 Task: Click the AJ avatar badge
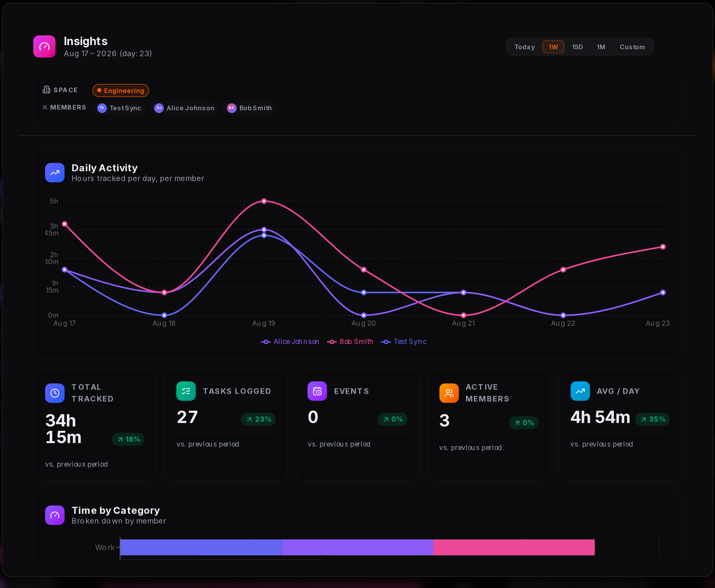coord(159,108)
